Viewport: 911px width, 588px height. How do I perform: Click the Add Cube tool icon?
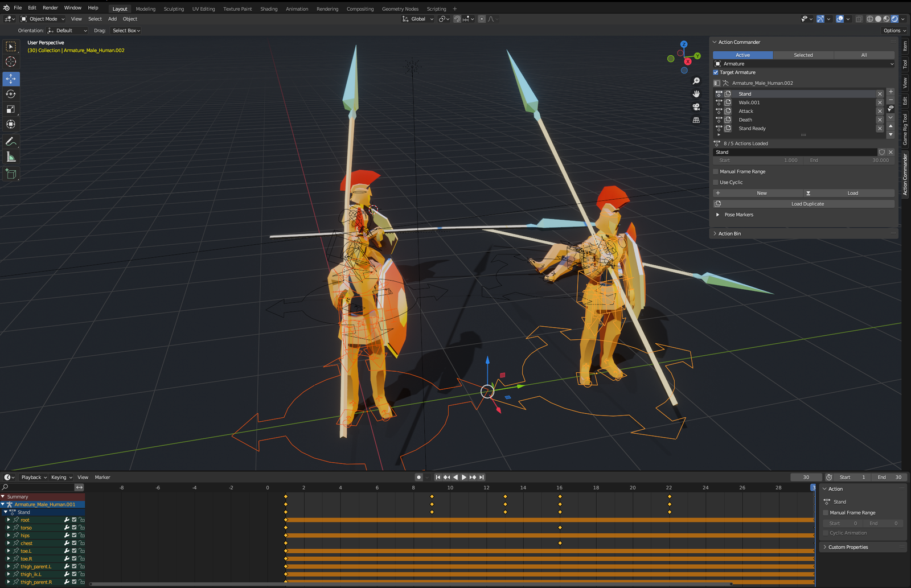(11, 174)
